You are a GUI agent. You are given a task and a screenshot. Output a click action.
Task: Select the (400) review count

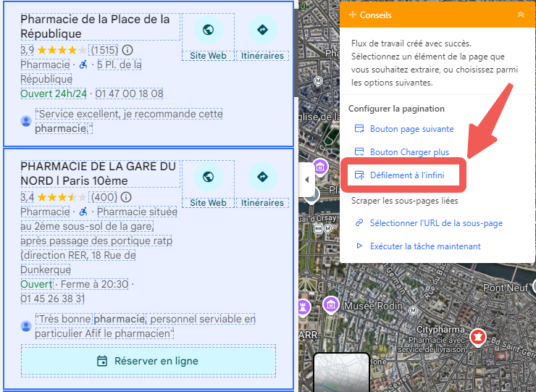point(104,197)
